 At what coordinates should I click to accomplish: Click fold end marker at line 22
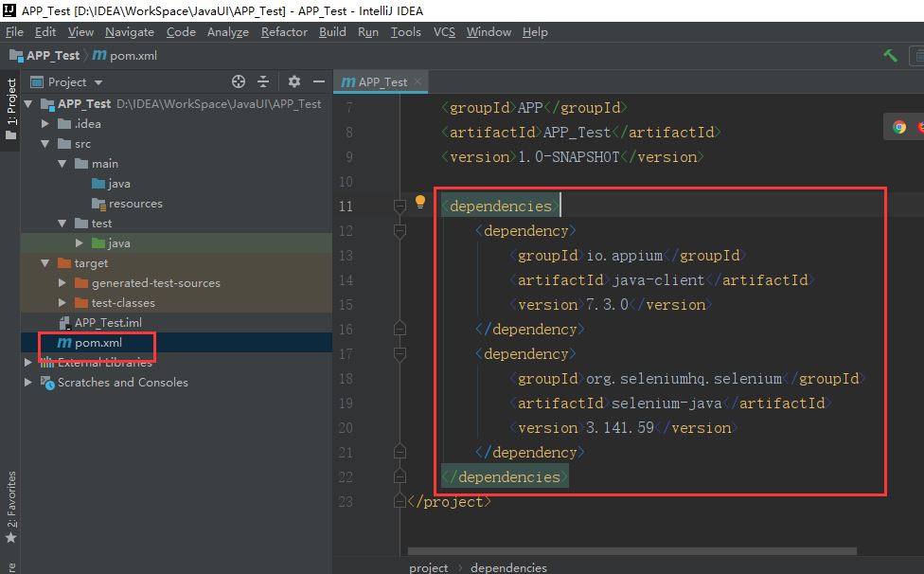(400, 476)
